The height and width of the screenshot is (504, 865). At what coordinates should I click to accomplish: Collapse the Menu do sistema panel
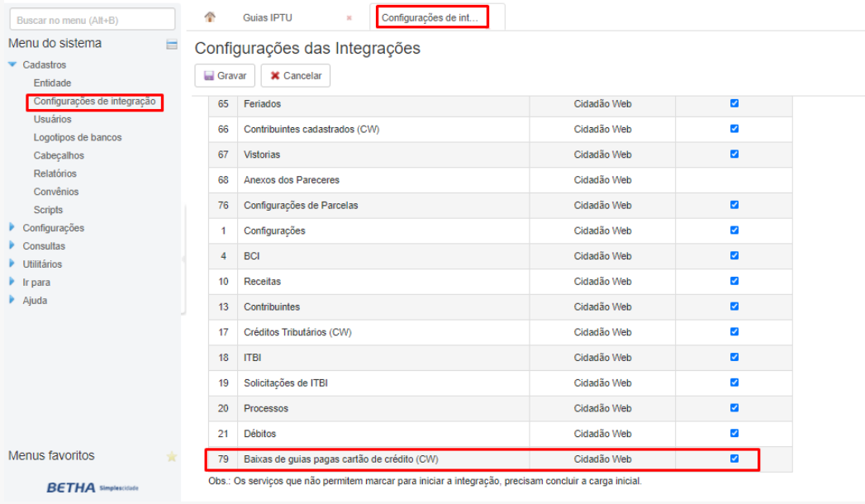click(172, 45)
